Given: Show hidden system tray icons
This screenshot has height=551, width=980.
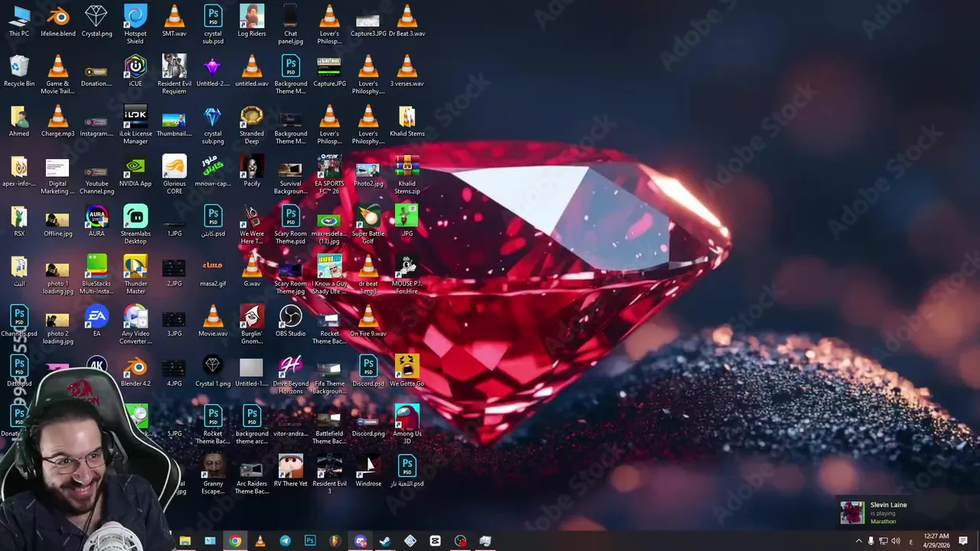Looking at the screenshot, I should click(858, 541).
